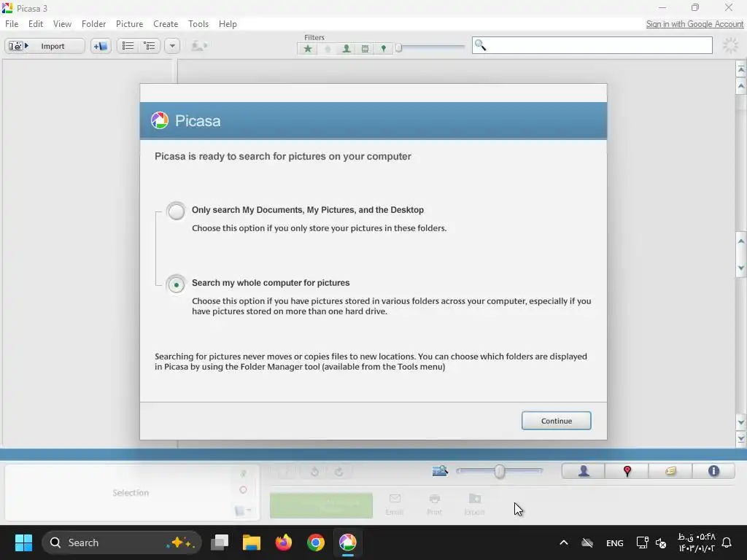Click the Import button
The image size is (747, 560).
pyautogui.click(x=44, y=46)
